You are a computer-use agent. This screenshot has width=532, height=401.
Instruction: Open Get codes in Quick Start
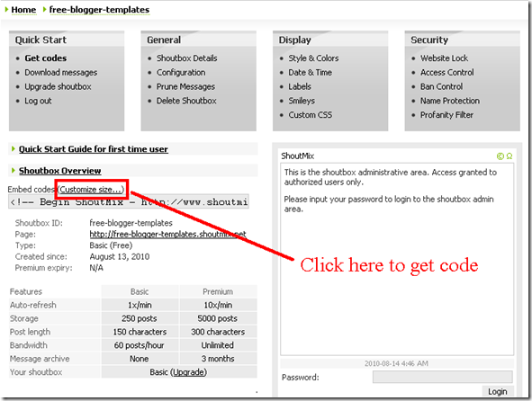[46, 58]
